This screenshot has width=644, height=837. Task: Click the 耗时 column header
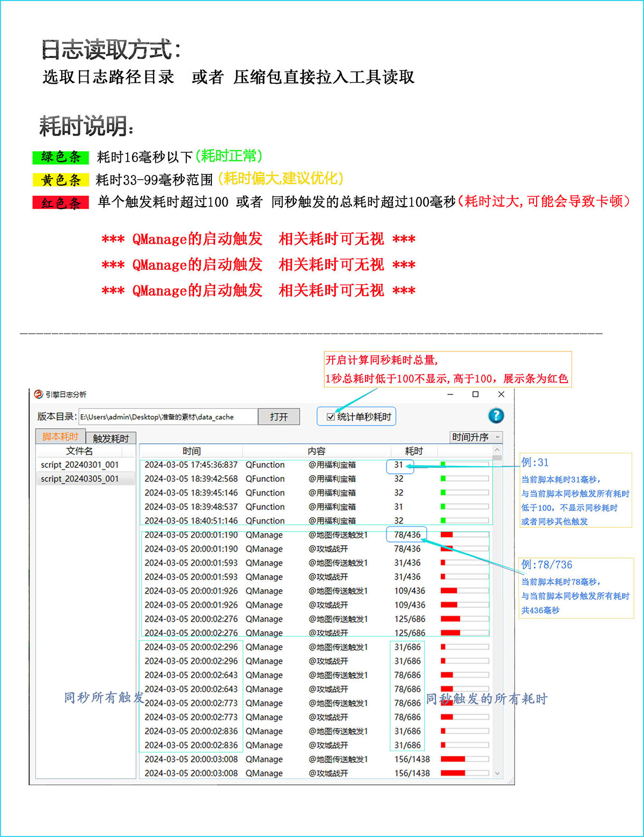click(x=414, y=451)
